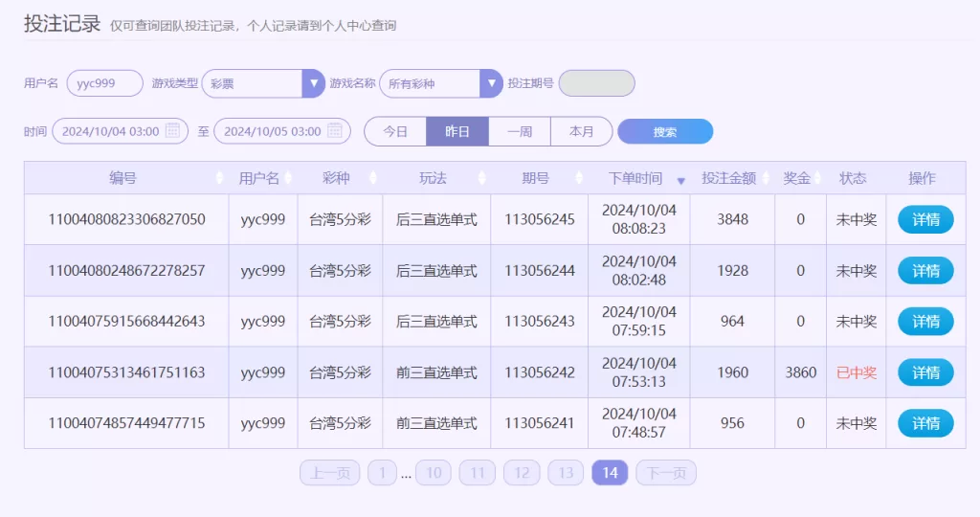Image resolution: width=980 pixels, height=517 pixels.
Task: Click the red 已中奖 status
Action: coord(857,372)
